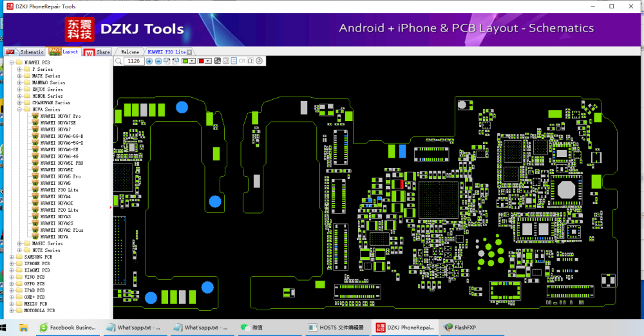Select HUAWEI NOVA6-5G-D layout file
This screenshot has width=644, height=336.
coord(62,136)
